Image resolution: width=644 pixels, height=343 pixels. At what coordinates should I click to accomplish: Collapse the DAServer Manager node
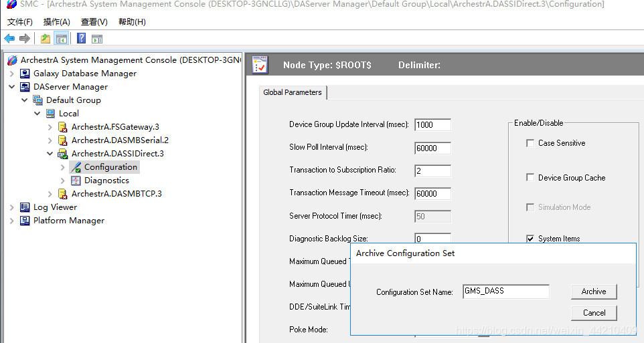[x=12, y=87]
